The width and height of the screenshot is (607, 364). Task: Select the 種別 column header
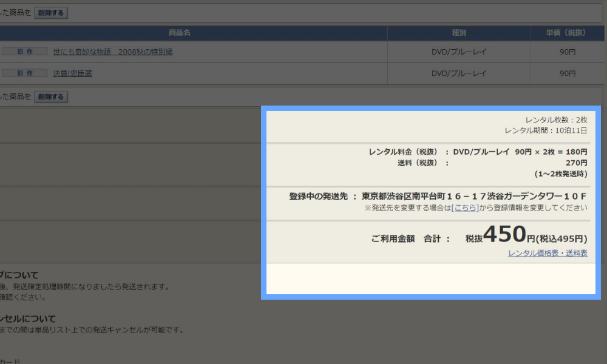459,33
